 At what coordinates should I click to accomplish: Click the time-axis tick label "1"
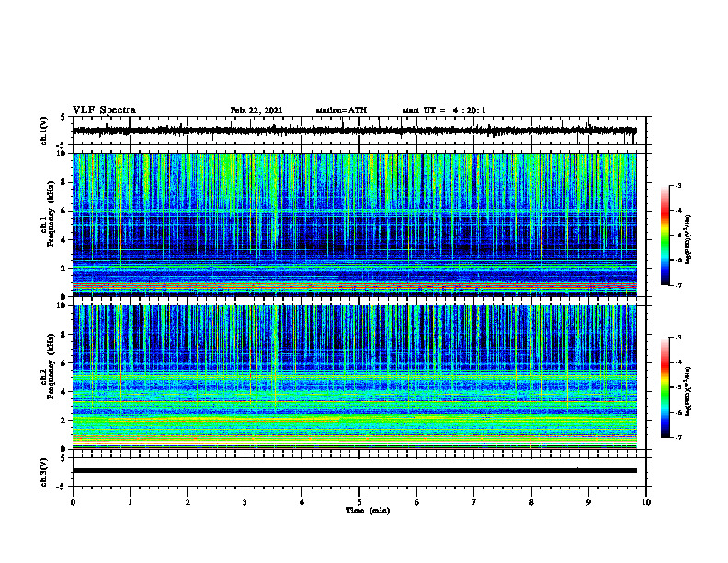tap(130, 502)
